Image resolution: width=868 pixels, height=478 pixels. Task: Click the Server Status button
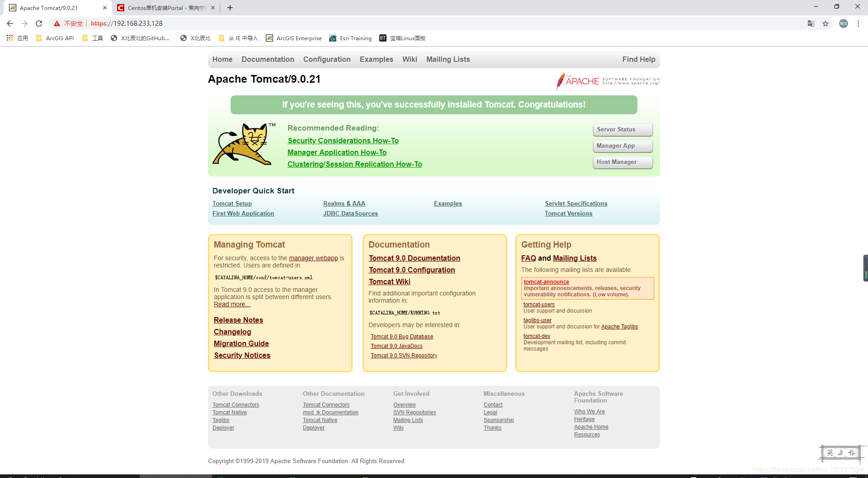click(623, 130)
